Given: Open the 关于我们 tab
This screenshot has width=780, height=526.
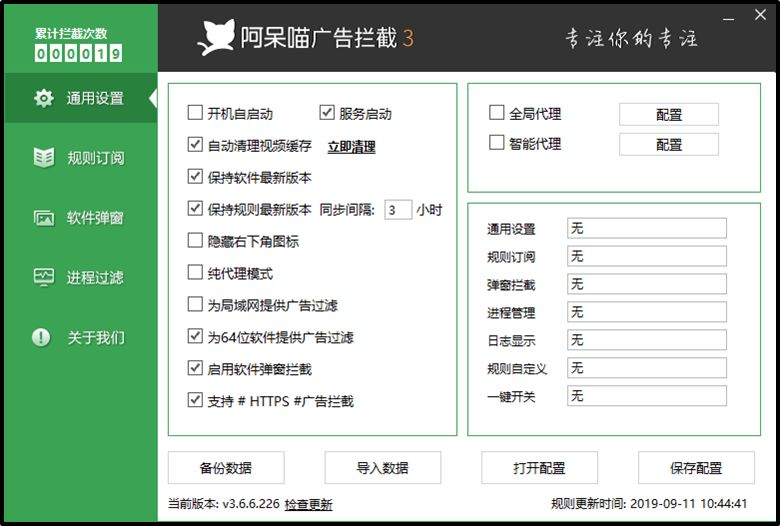Looking at the screenshot, I should 81,337.
